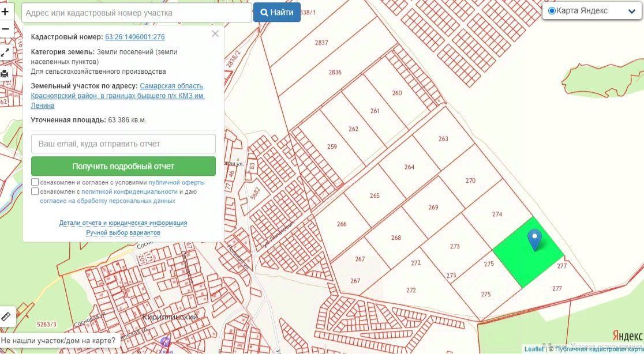Click the Найти search button
The height and width of the screenshot is (354, 644).
pyautogui.click(x=277, y=12)
